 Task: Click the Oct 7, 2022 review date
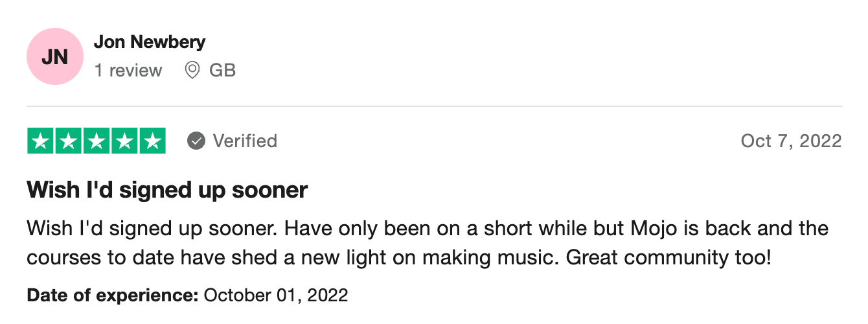point(791,141)
